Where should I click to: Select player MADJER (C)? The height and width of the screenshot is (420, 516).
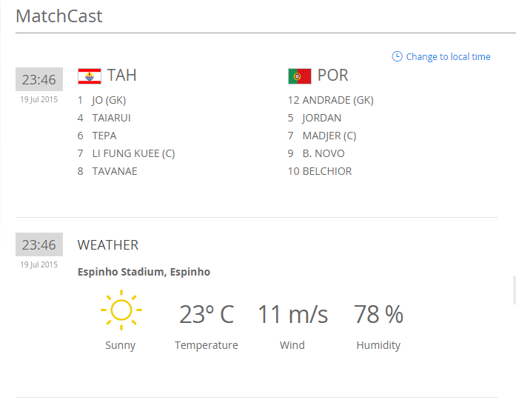click(x=329, y=136)
